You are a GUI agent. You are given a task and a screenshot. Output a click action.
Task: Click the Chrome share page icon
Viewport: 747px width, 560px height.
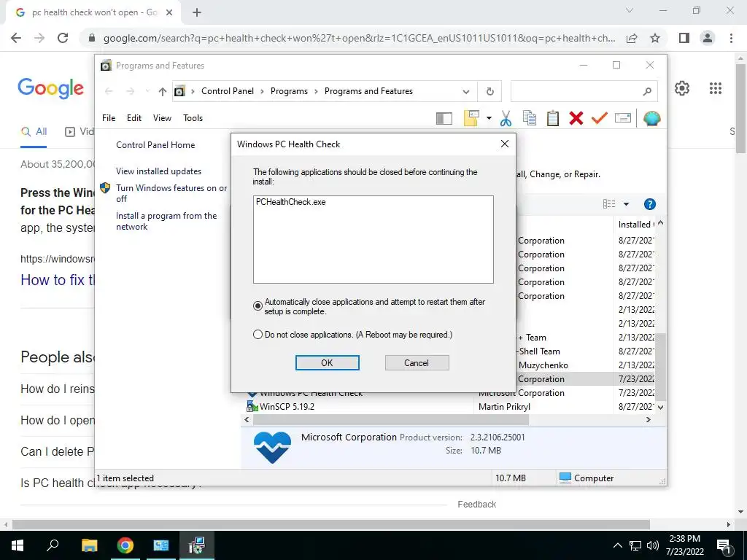pyautogui.click(x=632, y=38)
